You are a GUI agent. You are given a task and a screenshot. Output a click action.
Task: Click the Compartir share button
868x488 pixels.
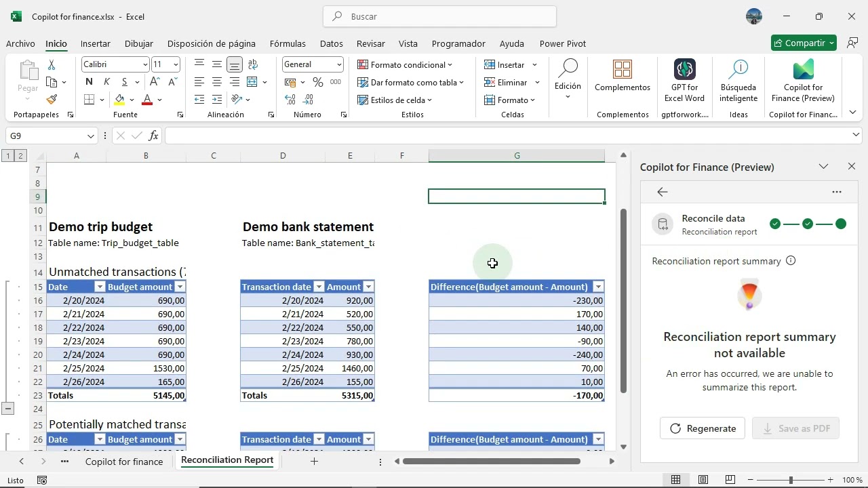804,43
